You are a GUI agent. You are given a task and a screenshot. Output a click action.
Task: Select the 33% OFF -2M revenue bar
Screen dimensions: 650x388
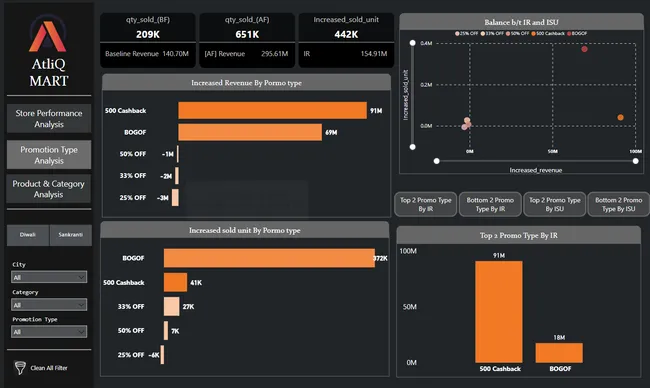tap(177, 175)
